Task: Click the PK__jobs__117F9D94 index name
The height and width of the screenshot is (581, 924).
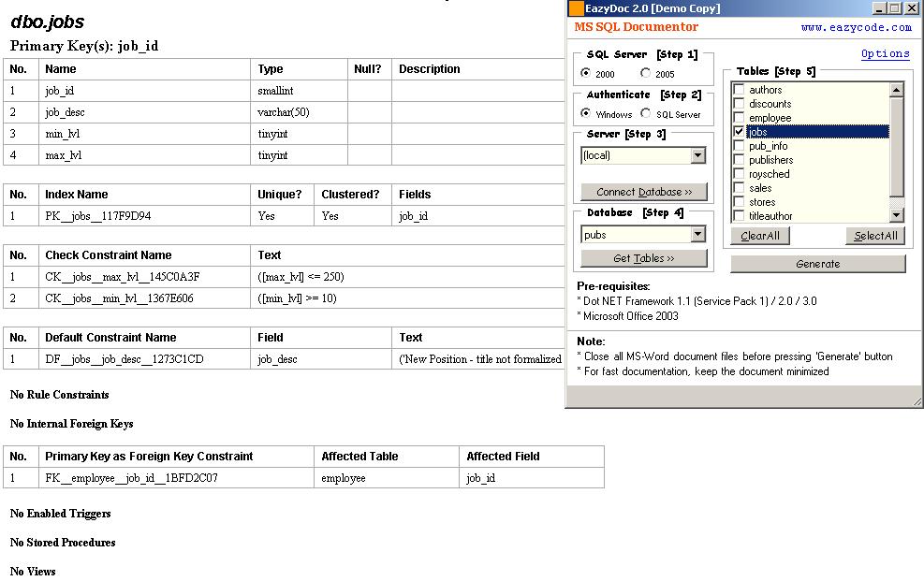Action: pyautogui.click(x=97, y=216)
